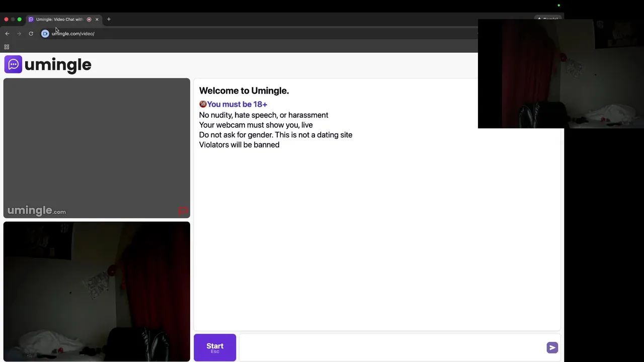The height and width of the screenshot is (362, 644).
Task: Click the red report flag on stranger video
Action: [183, 211]
